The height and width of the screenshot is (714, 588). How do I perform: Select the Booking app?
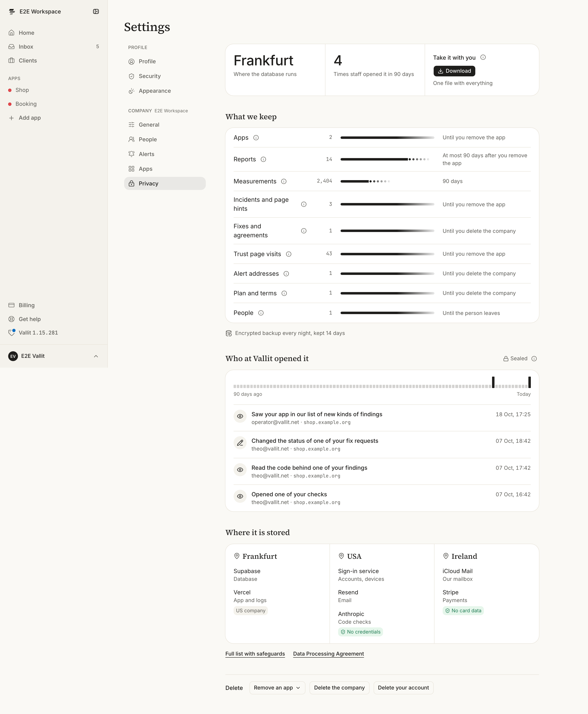pos(54,104)
